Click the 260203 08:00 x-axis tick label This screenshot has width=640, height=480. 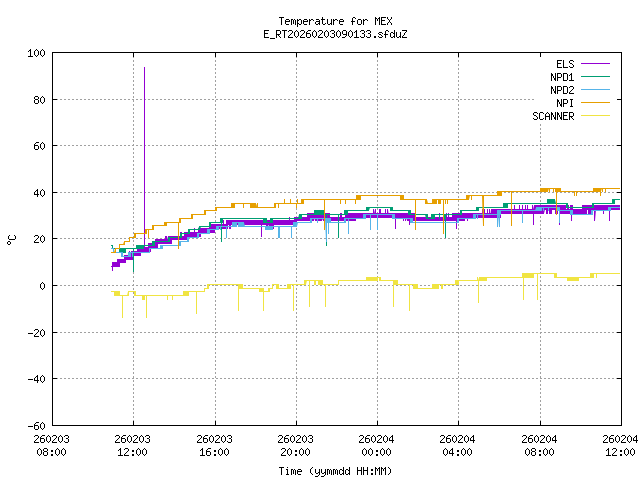(52, 444)
